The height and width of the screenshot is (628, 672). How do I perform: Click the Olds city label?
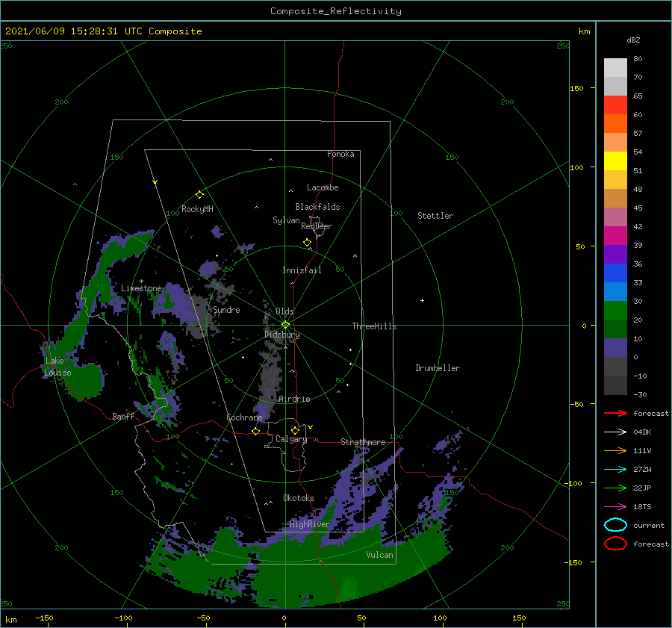pos(284,311)
